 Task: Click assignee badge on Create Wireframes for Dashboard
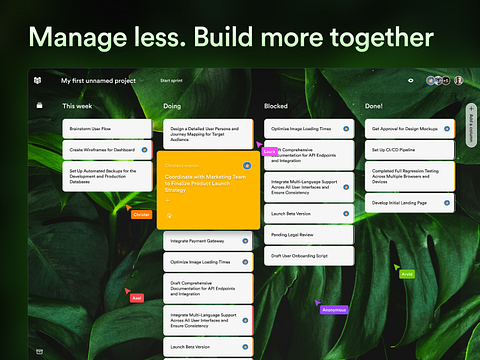(x=144, y=150)
